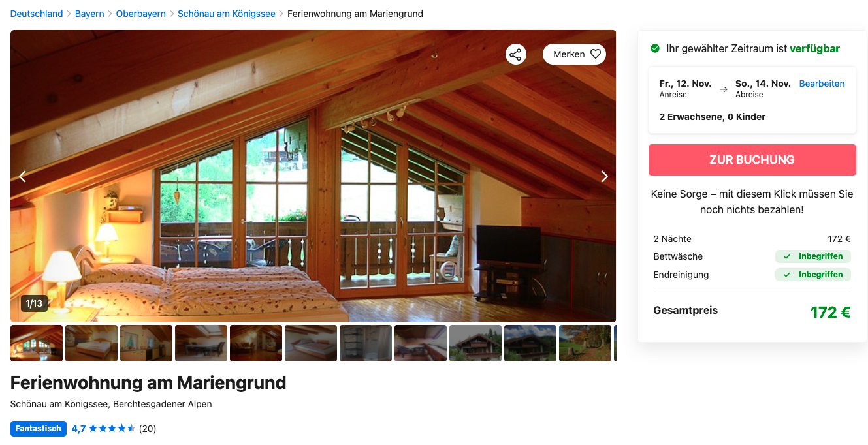This screenshot has height=445, width=868.
Task: Open the (20) reviews count
Action: [148, 429]
